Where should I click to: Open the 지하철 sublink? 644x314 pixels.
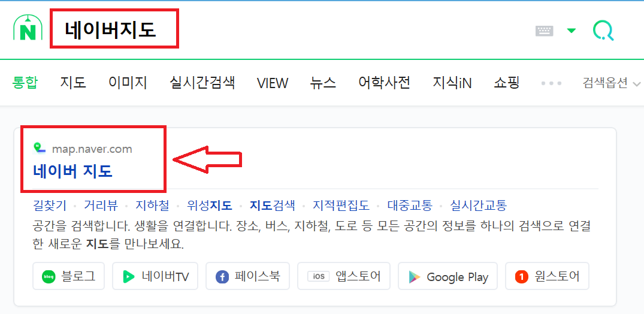point(152,205)
